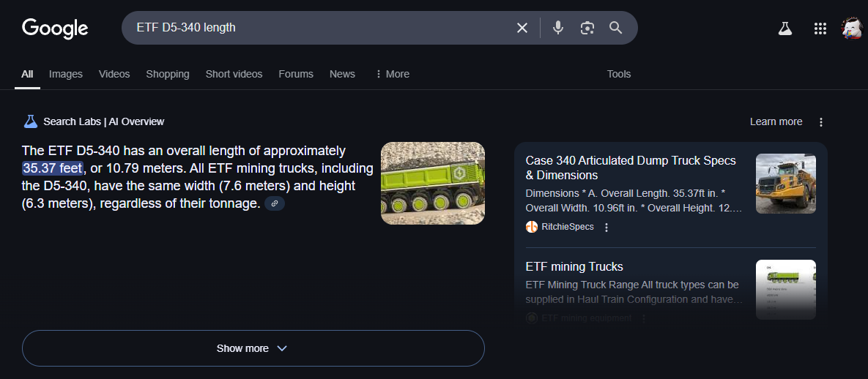Start voice search with microphone icon
The height and width of the screenshot is (379, 868).
[558, 28]
